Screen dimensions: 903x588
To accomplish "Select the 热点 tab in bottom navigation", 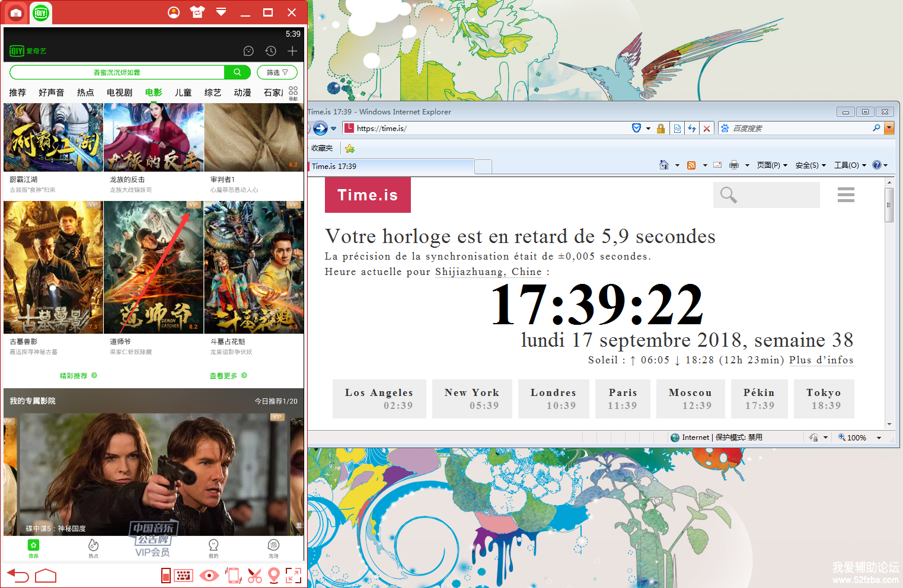I will click(x=93, y=548).
